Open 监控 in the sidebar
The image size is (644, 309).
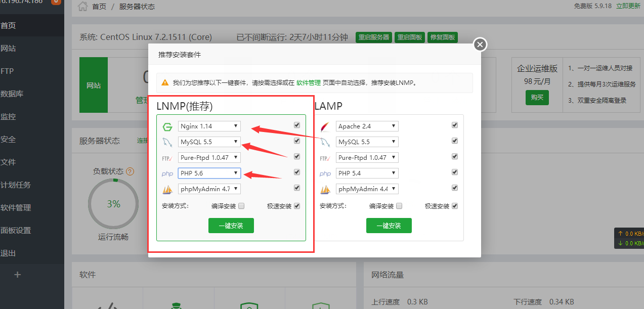(x=32, y=116)
